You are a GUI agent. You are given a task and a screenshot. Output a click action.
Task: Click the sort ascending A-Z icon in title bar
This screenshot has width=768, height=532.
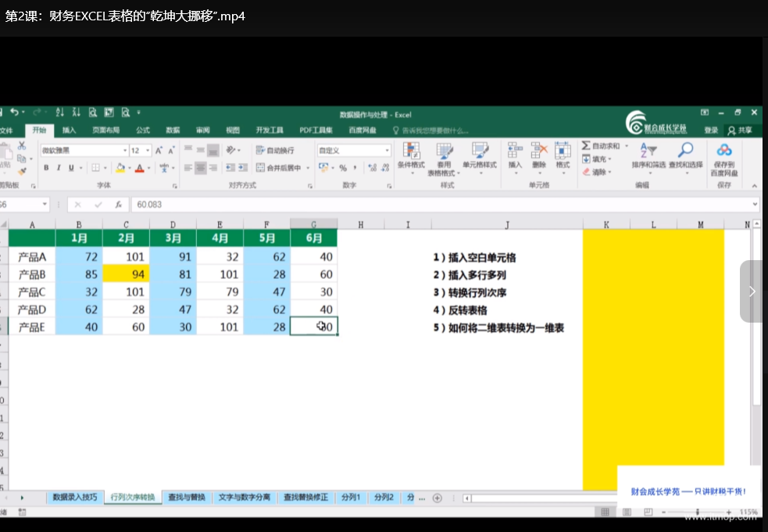(x=59, y=112)
